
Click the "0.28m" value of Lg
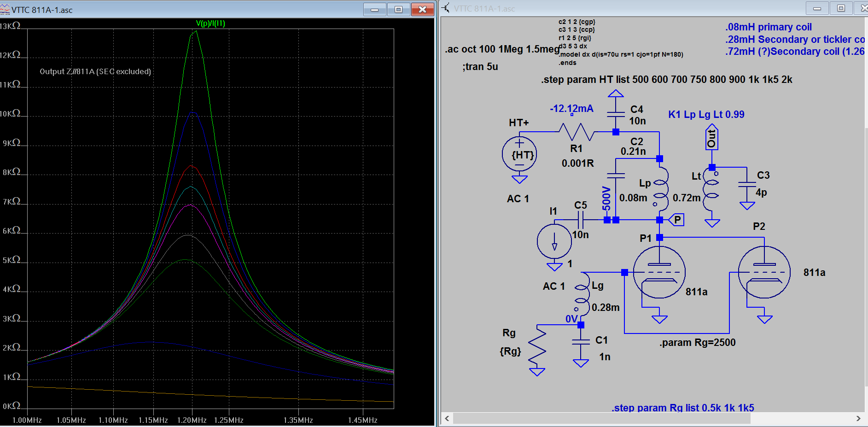[606, 307]
